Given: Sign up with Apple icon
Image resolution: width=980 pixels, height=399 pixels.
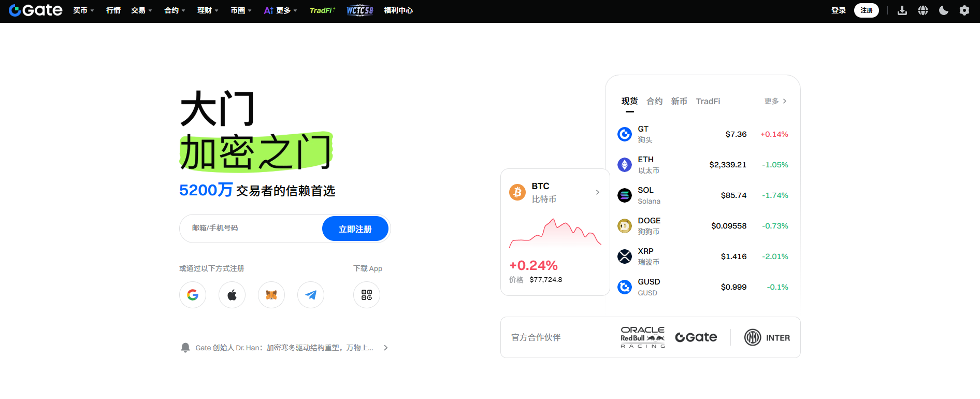Looking at the screenshot, I should point(232,295).
